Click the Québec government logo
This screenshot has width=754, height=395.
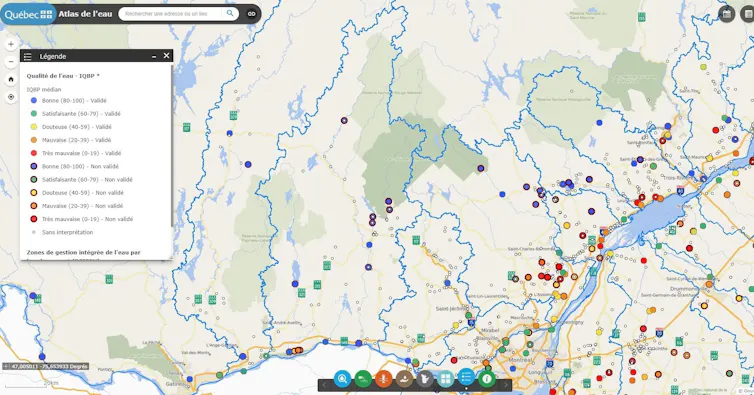point(28,14)
